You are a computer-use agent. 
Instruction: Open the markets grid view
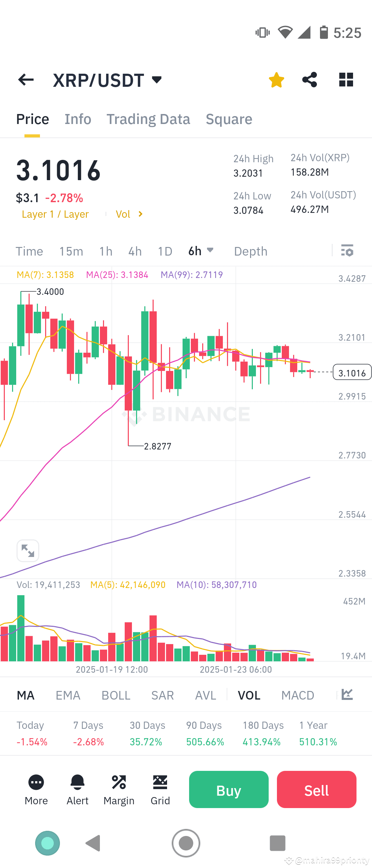(345, 80)
